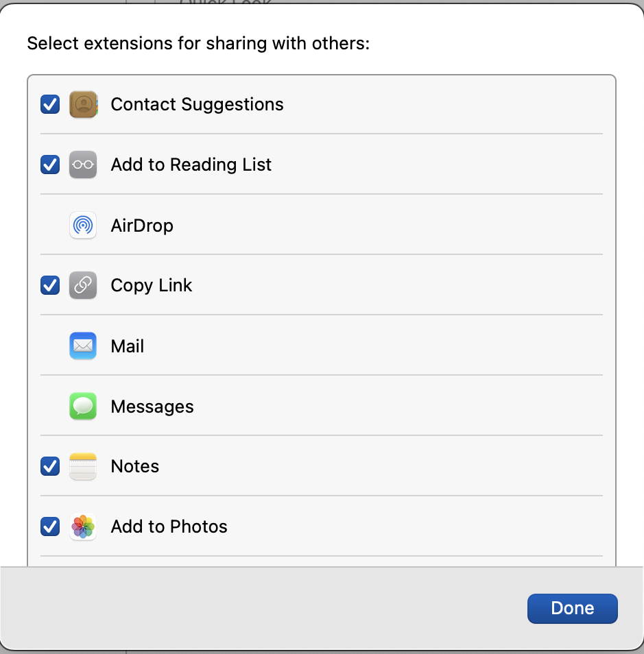The image size is (644, 654).
Task: Click the Add to Reading List text
Action: click(191, 165)
